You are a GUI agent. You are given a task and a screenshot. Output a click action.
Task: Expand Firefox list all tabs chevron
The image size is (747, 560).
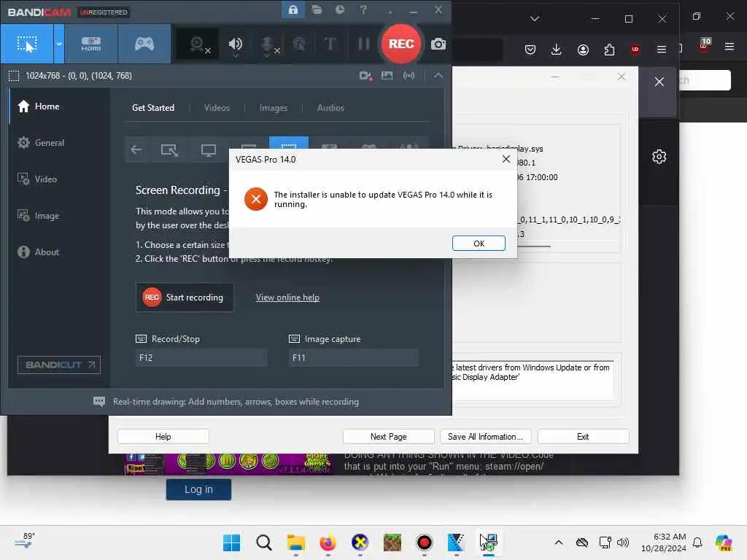pyautogui.click(x=535, y=18)
